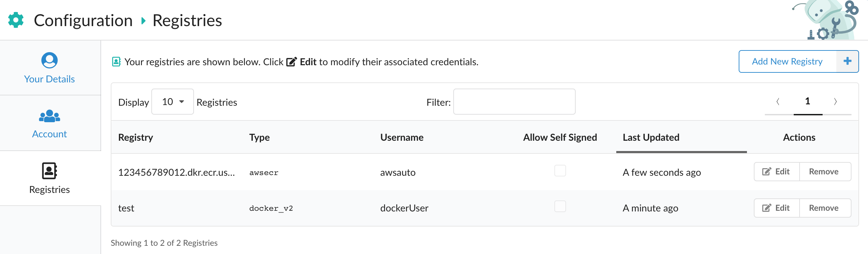Remove the test registry
Image resolution: width=868 pixels, height=254 pixels.
(x=824, y=208)
